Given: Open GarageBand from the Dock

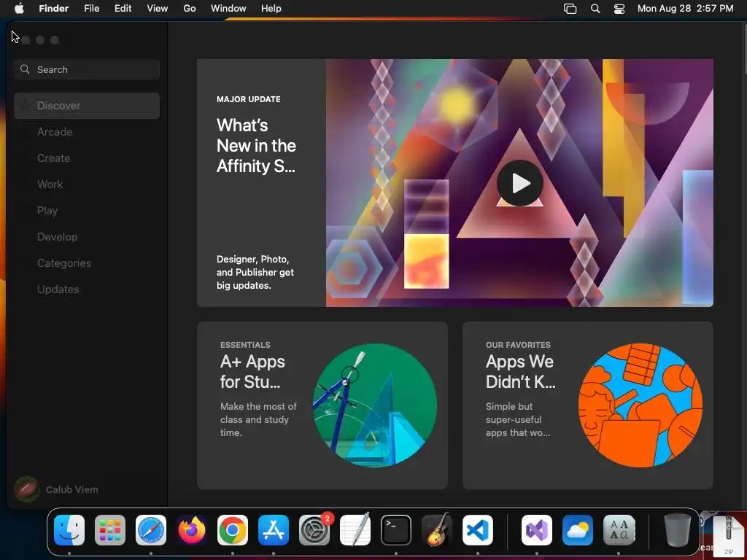Looking at the screenshot, I should [x=437, y=529].
